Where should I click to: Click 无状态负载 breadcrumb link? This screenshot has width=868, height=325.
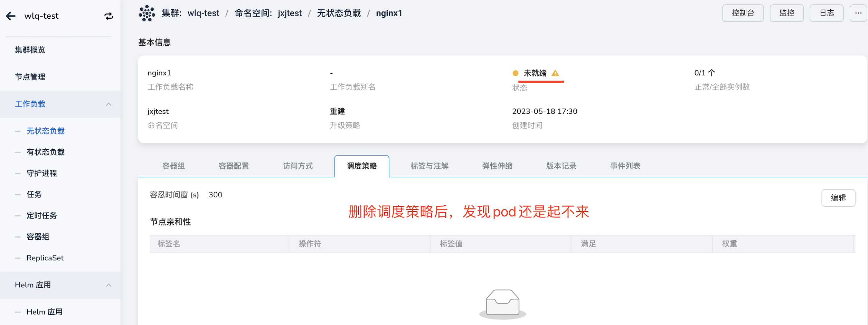(x=339, y=13)
